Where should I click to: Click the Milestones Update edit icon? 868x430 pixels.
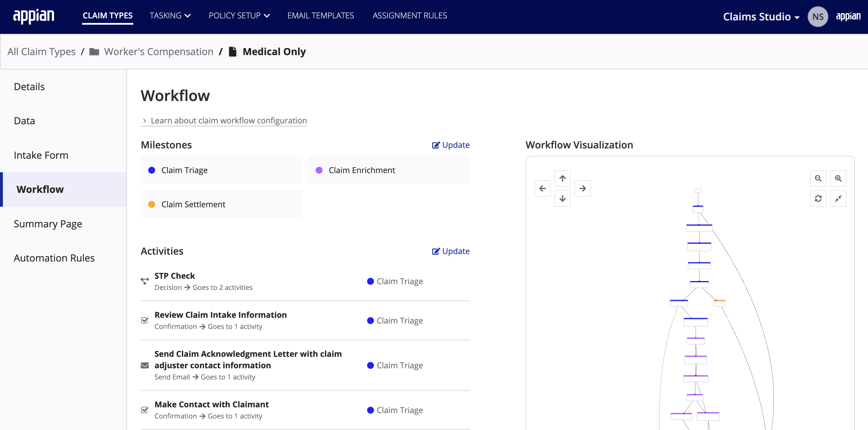coord(436,145)
